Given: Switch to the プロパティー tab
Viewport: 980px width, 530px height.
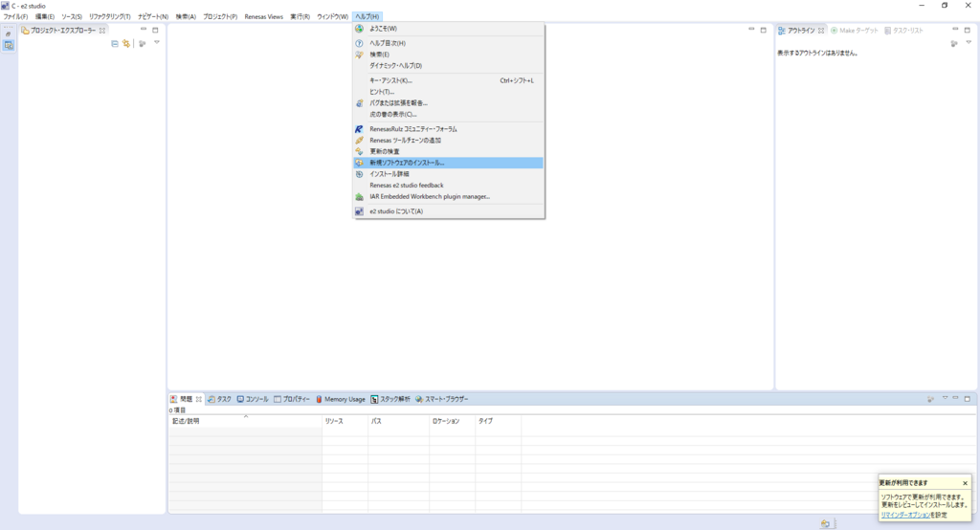Looking at the screenshot, I should coord(292,399).
